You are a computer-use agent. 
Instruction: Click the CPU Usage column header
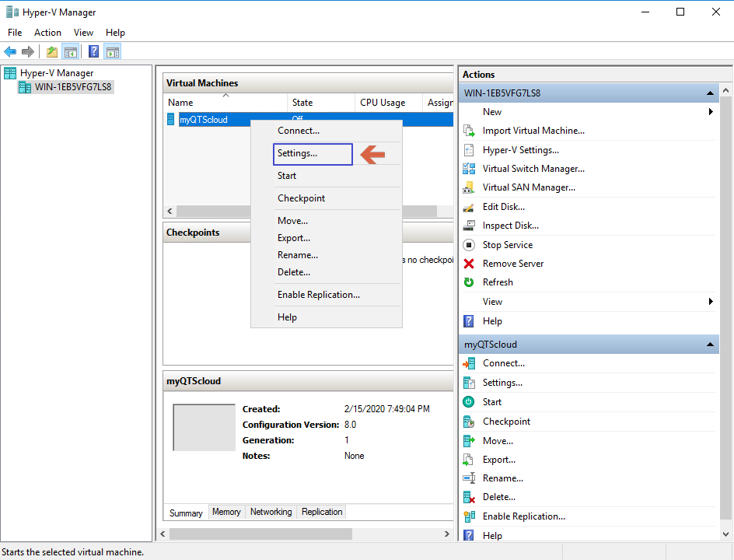pos(389,103)
